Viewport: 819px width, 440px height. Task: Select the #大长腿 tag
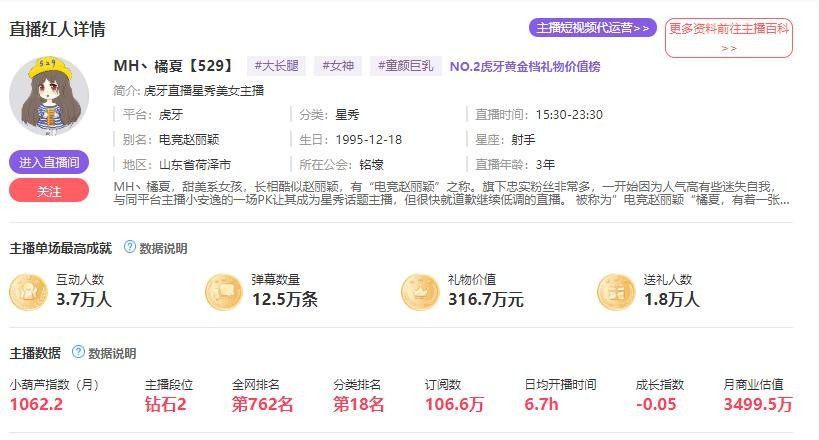276,66
